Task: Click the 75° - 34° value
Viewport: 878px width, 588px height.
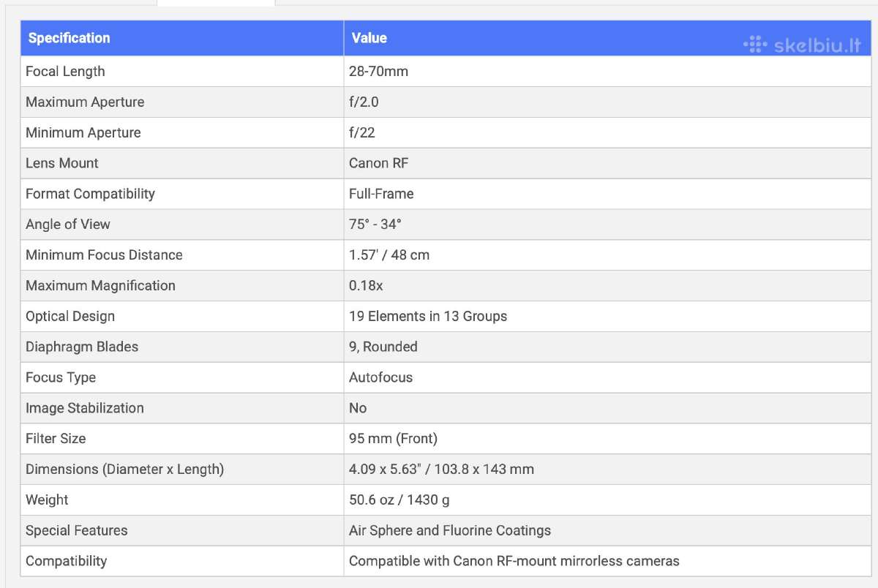Action: click(x=375, y=225)
